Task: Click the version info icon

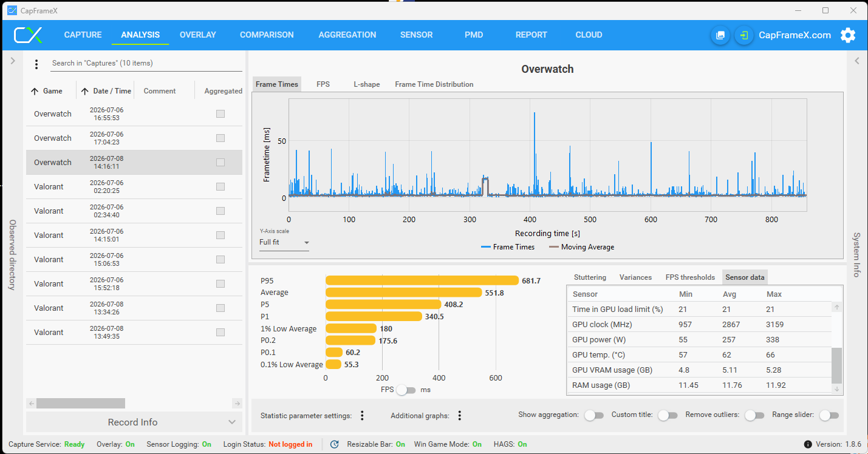Action: pyautogui.click(x=808, y=444)
